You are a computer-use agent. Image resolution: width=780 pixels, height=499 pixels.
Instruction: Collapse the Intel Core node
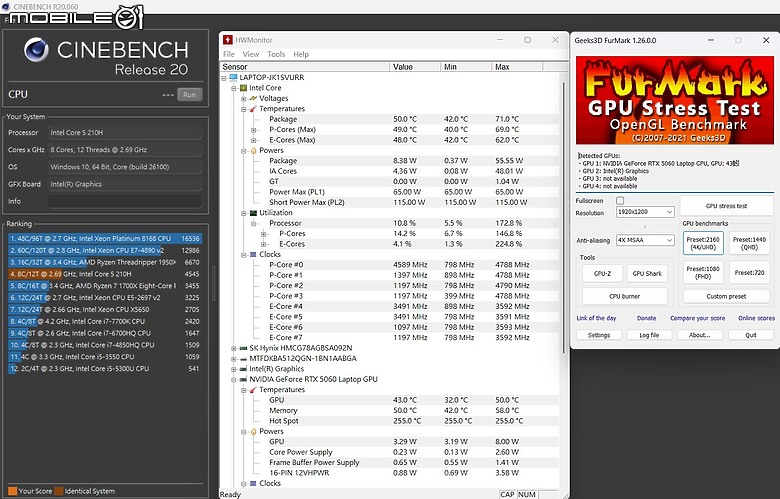click(x=234, y=88)
